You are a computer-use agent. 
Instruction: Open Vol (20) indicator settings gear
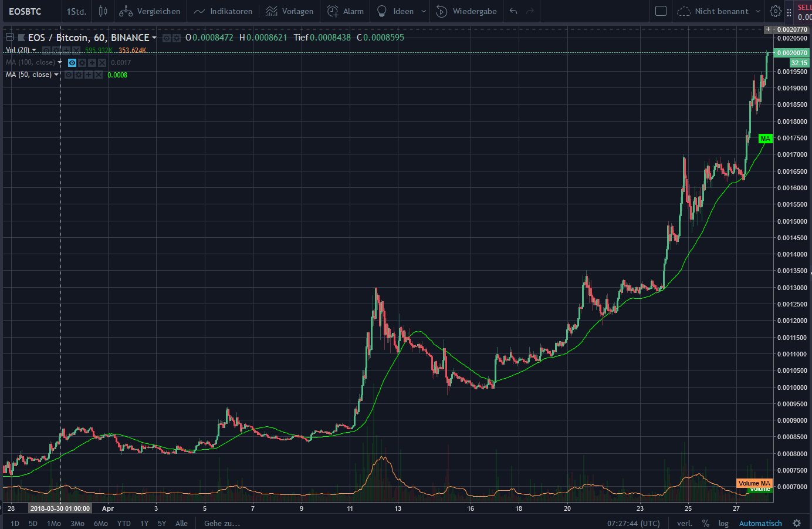(56, 50)
